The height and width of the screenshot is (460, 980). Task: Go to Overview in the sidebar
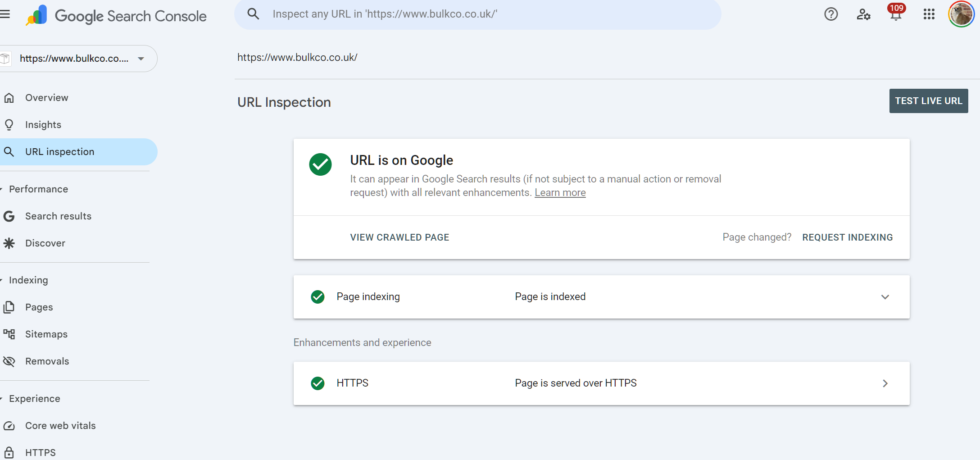coord(46,98)
